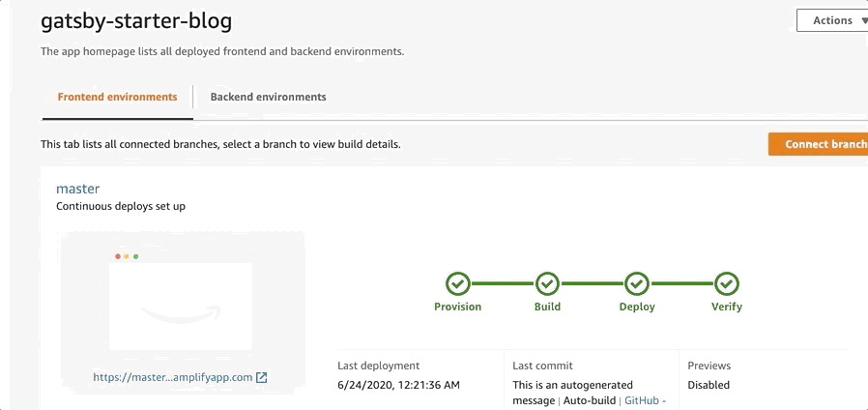
Task: Click the Provision step checkmark icon
Action: [x=458, y=283]
